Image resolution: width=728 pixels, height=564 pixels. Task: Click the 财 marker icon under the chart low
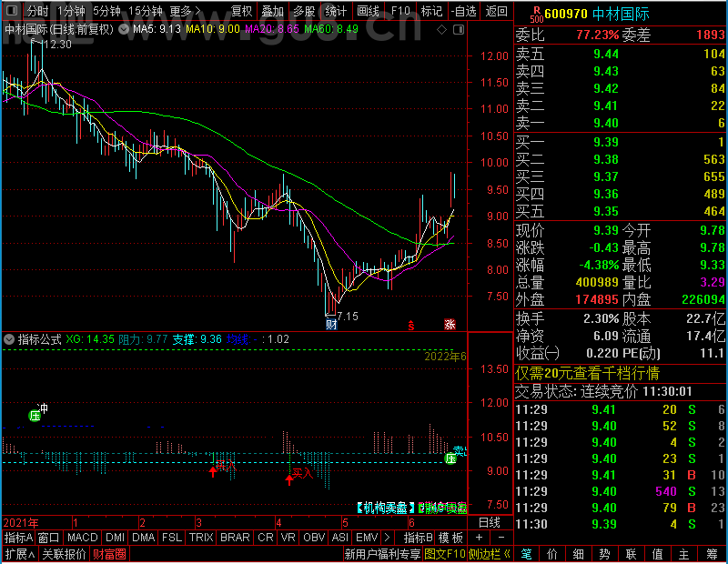[x=331, y=324]
